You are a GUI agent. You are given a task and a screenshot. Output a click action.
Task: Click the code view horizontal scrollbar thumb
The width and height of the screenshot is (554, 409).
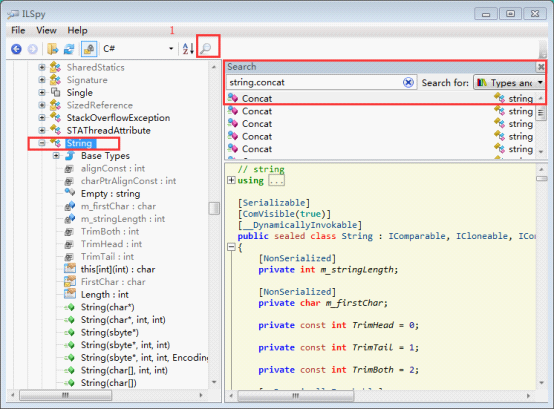click(296, 396)
